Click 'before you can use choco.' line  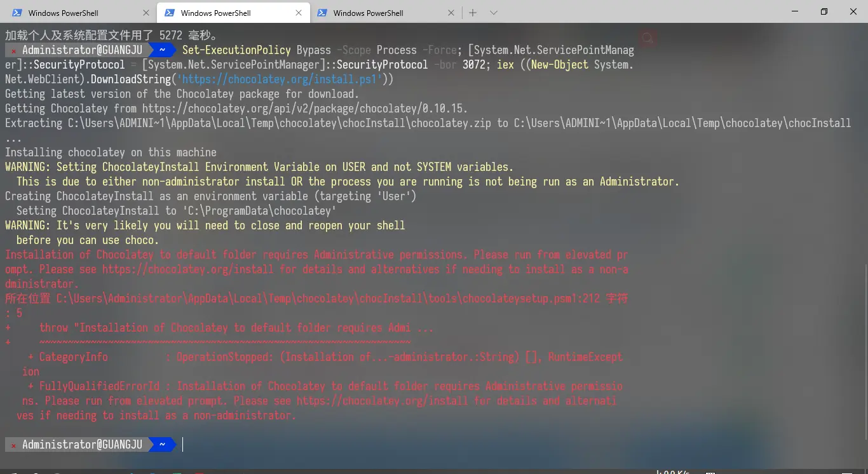coord(88,240)
